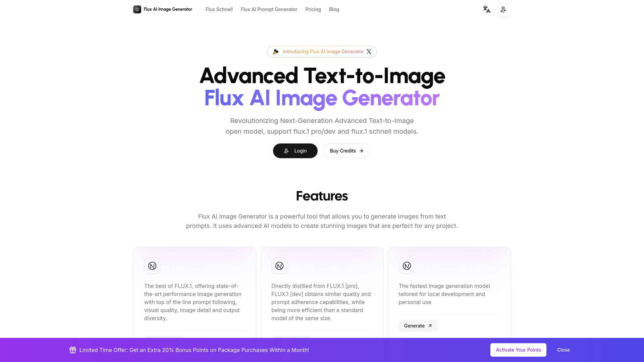This screenshot has height=362, width=644.
Task: Click the X/Twitter share icon
Action: [x=369, y=51]
